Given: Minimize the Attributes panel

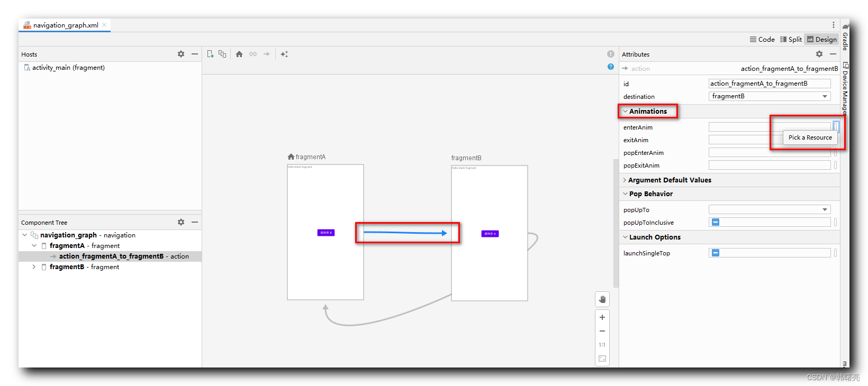Looking at the screenshot, I should (x=833, y=54).
